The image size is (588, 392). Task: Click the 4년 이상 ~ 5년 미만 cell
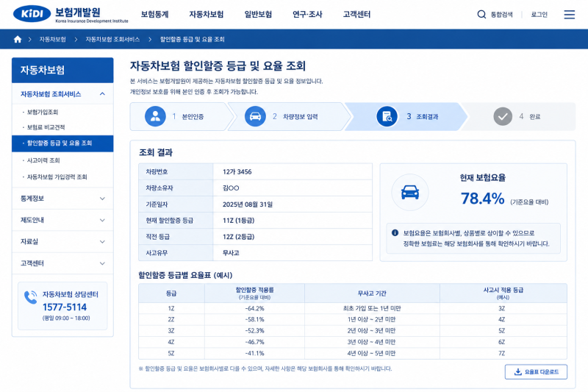pos(371,353)
